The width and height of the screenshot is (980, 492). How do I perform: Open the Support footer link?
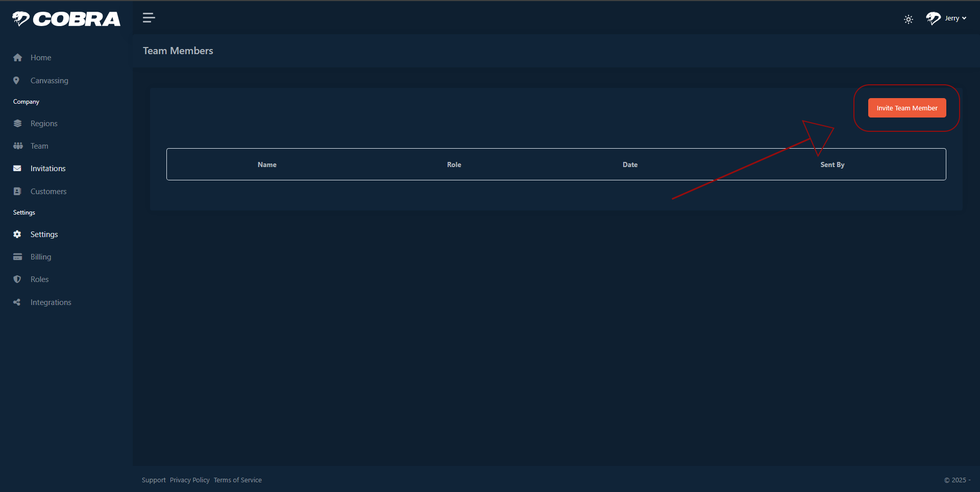154,480
